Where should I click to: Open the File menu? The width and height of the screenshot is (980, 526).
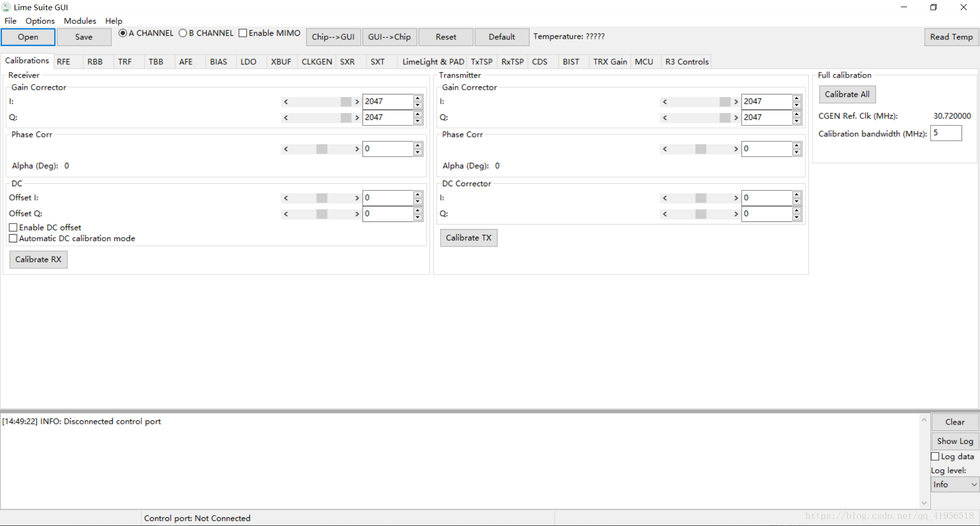click(x=10, y=21)
